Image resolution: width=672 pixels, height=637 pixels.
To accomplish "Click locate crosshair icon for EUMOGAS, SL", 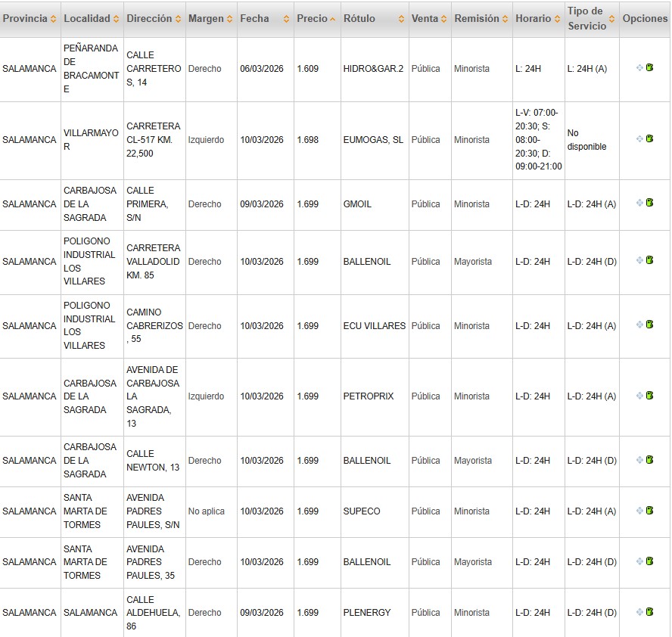I will click(640, 139).
